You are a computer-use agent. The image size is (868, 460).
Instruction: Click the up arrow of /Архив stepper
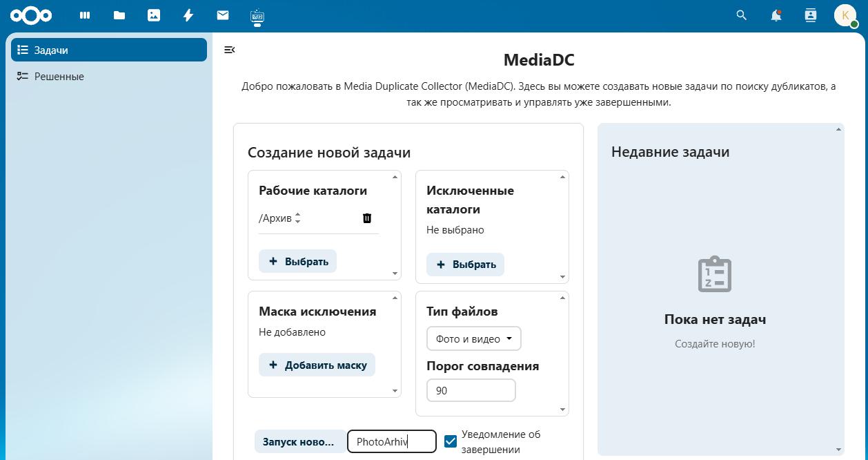tap(297, 215)
